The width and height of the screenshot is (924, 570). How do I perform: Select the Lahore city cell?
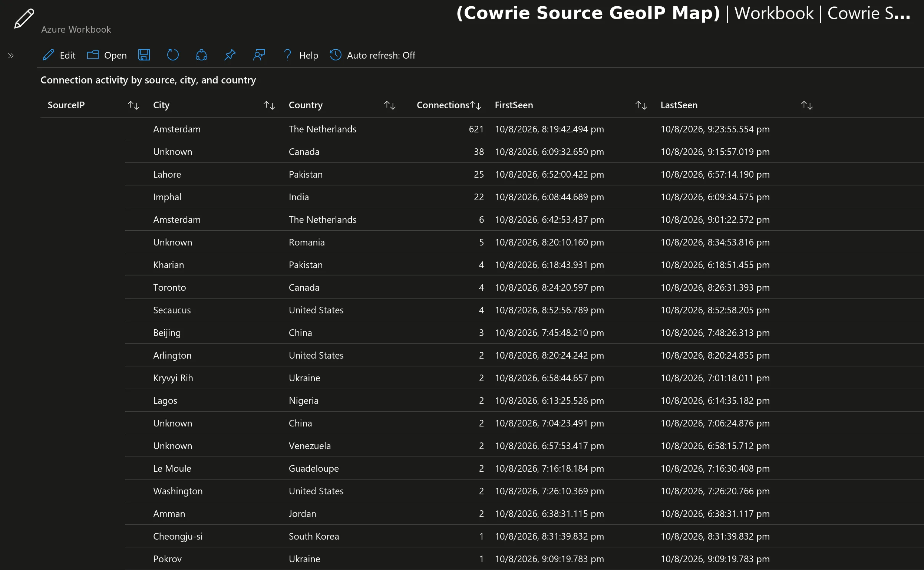point(167,175)
